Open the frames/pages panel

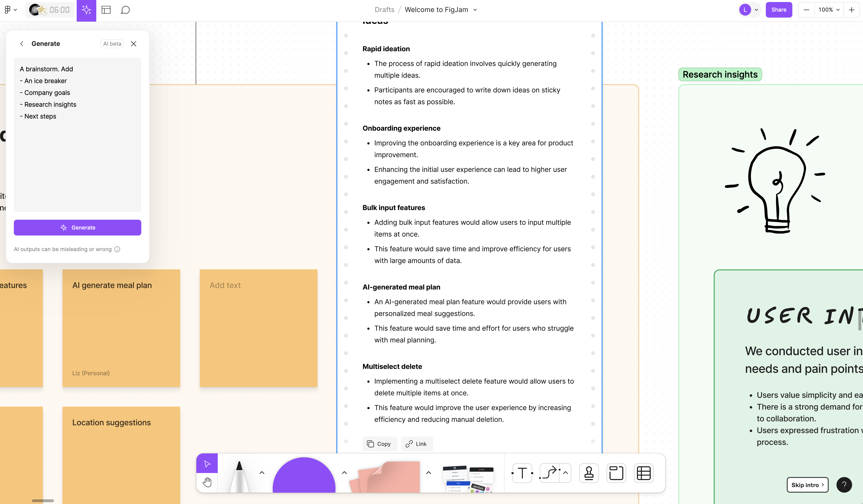pyautogui.click(x=106, y=10)
